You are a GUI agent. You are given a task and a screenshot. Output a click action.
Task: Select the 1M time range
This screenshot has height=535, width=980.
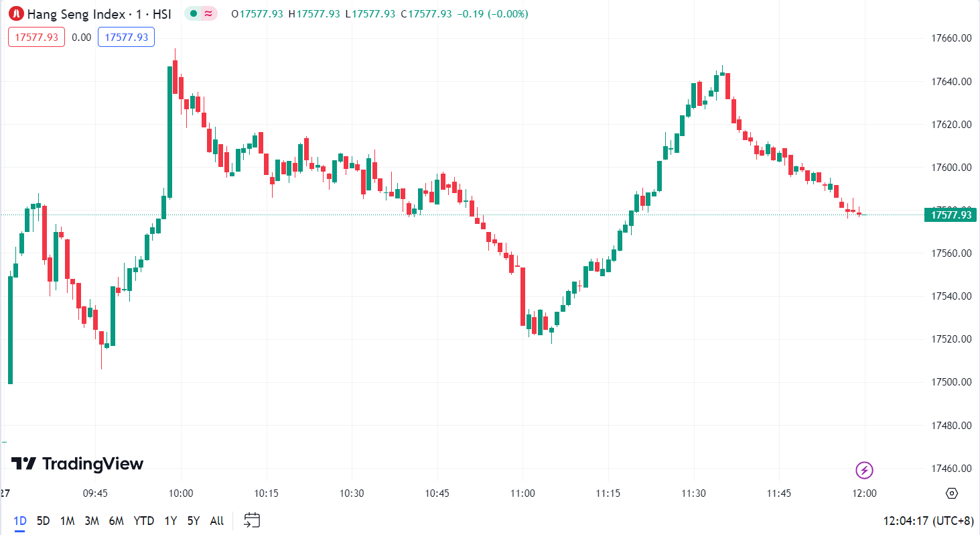point(67,521)
